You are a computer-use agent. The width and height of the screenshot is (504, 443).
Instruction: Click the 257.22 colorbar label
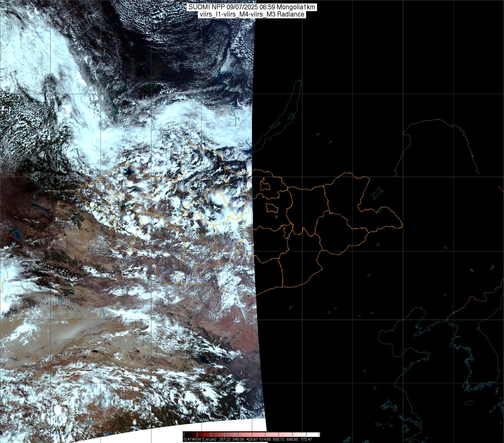click(x=225, y=440)
